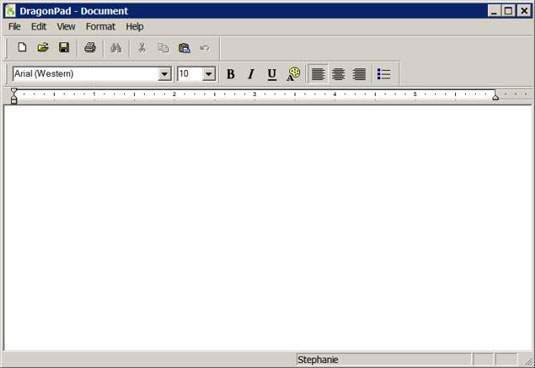
Task: Click the Undo arrow icon
Action: click(x=205, y=48)
